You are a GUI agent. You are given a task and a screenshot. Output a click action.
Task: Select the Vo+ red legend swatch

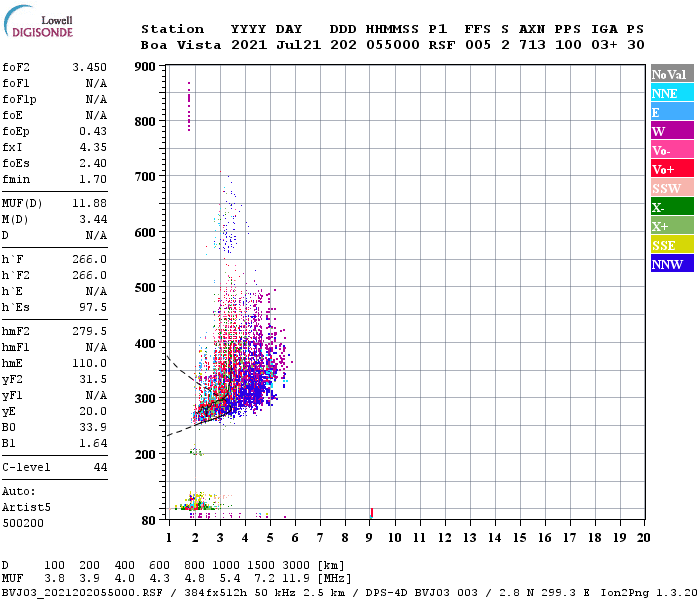point(672,169)
